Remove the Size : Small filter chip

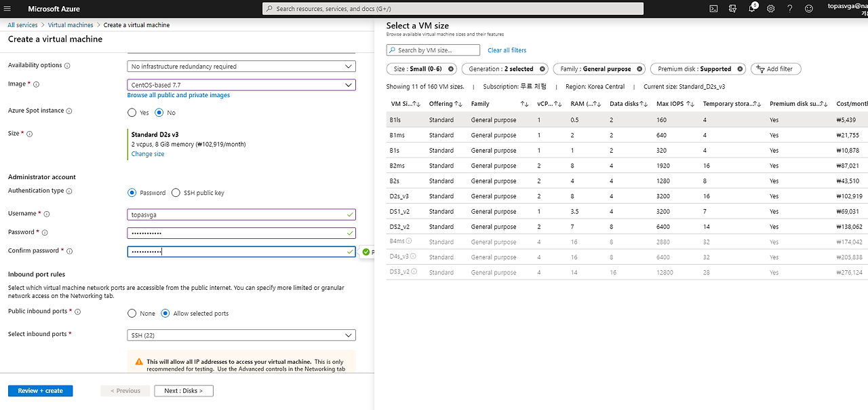pos(451,69)
